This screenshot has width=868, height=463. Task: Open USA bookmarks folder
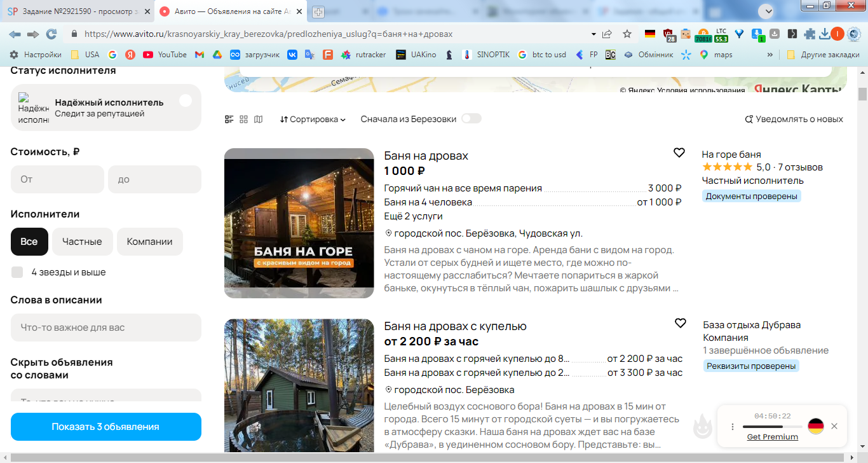click(85, 55)
